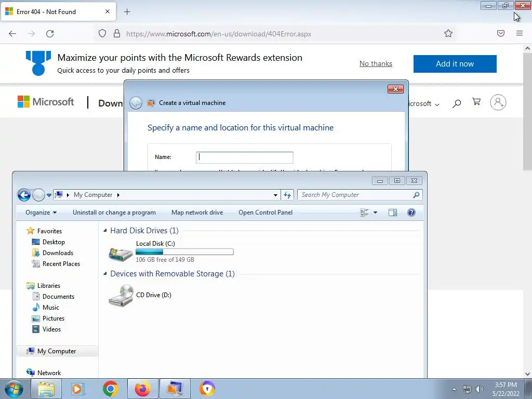The width and height of the screenshot is (532, 399).
Task: Open the shopping cart icon
Action: click(476, 102)
